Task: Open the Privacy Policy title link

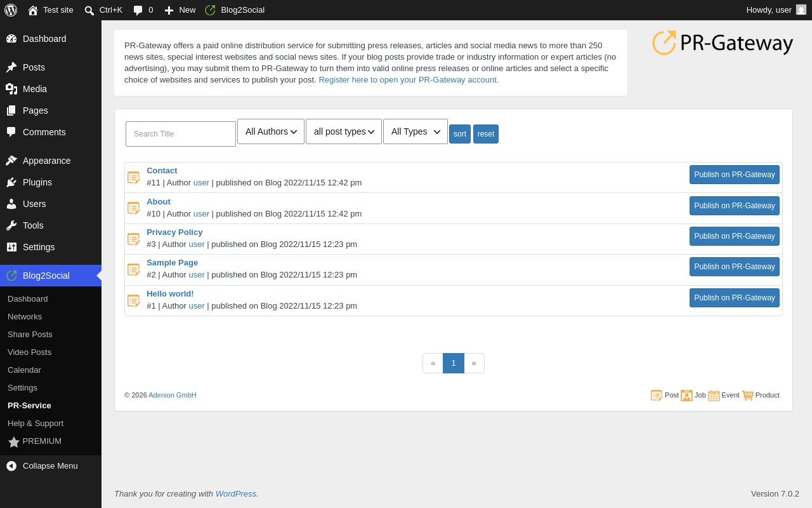Action: [174, 232]
